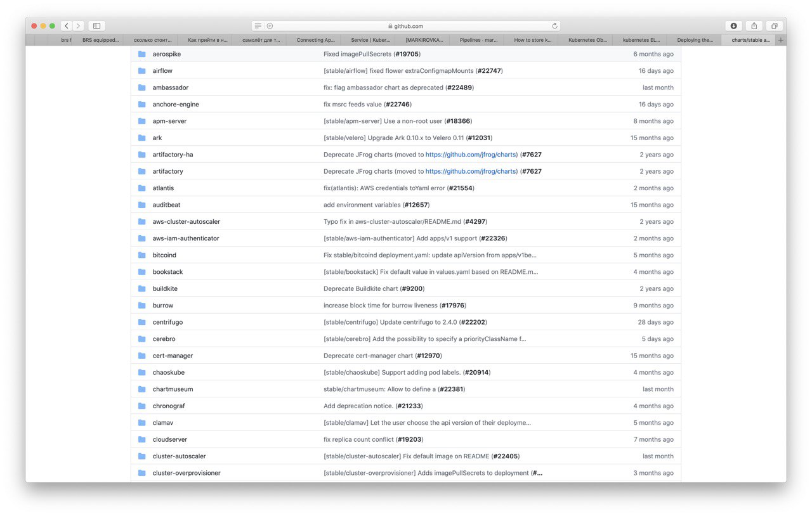The width and height of the screenshot is (812, 516).
Task: Click the folder icon next to apm-server
Action: click(x=141, y=121)
